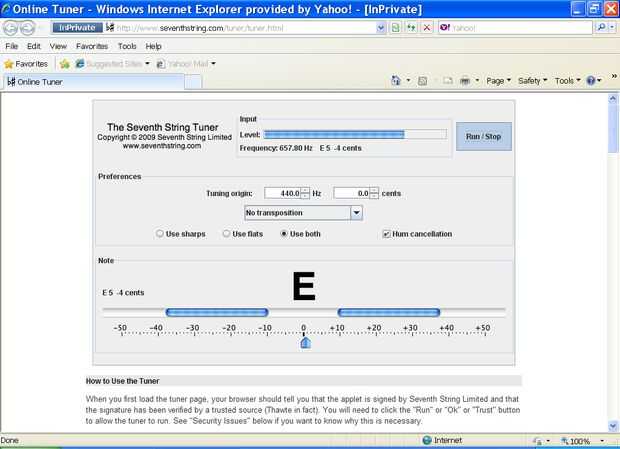Click the E5 -4 cents note label
Screen dimensions: 620x449
[123, 293]
